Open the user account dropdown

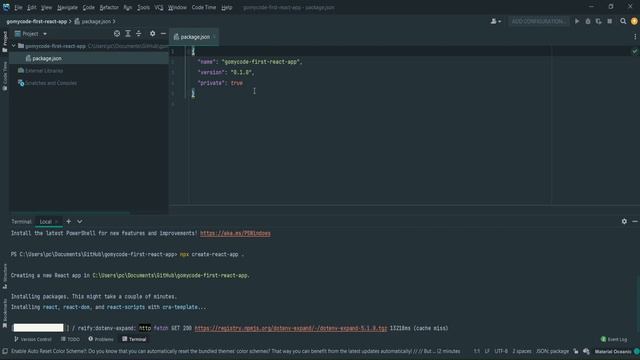click(496, 21)
